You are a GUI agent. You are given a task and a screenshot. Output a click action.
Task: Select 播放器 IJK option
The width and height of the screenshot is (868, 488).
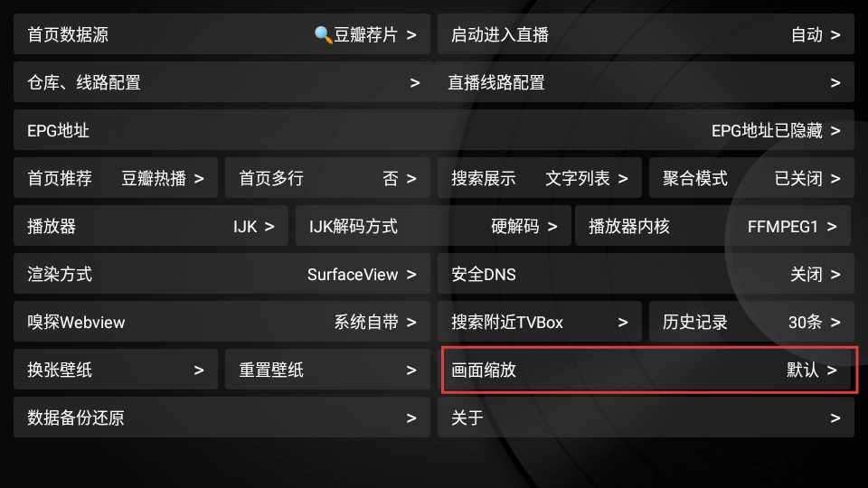151,226
